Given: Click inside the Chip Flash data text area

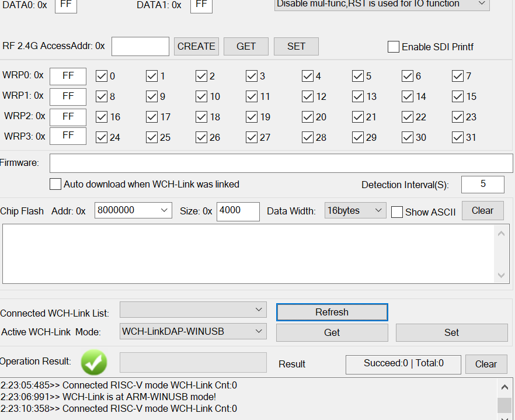Looking at the screenshot, I should (x=248, y=254).
